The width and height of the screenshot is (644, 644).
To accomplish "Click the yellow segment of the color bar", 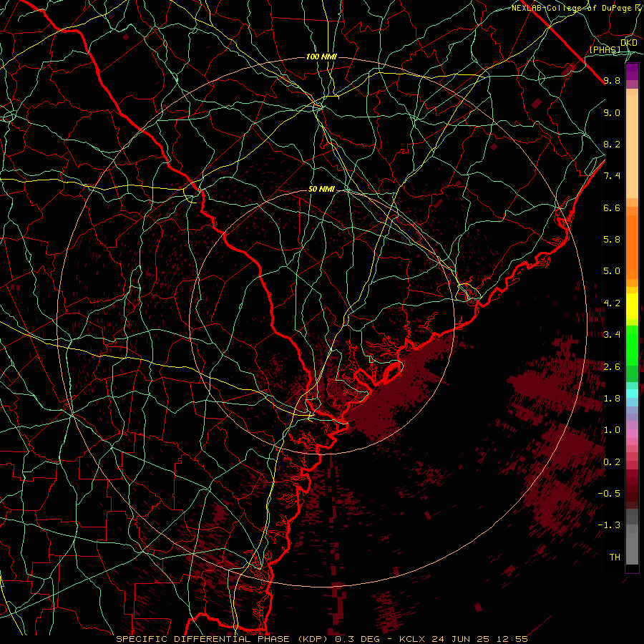I will [632, 306].
